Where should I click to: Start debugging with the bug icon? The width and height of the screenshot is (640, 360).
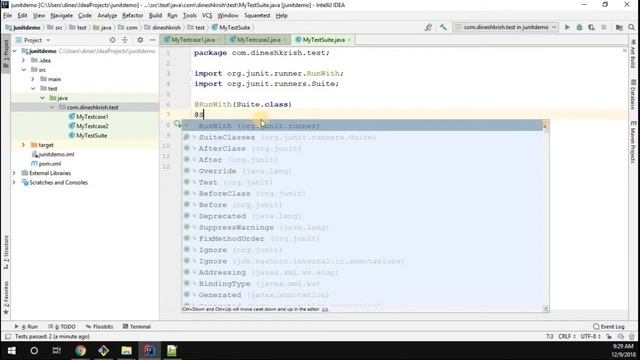pyautogui.click(x=579, y=27)
